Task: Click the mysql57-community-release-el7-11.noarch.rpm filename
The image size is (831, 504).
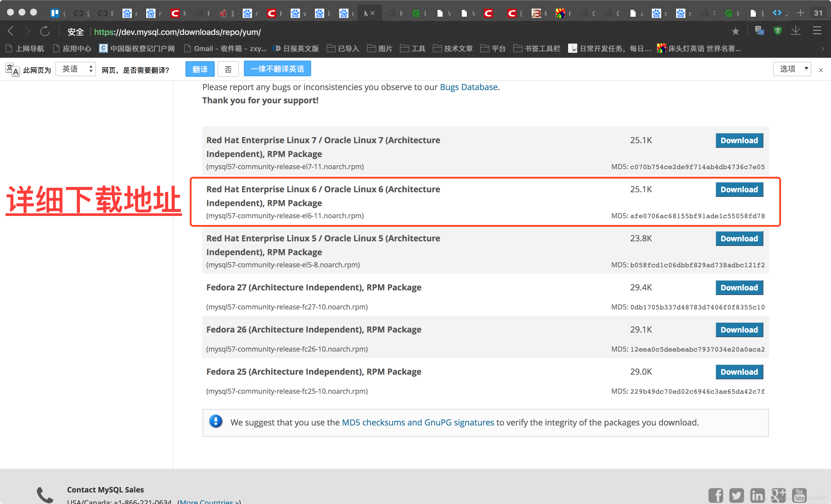Action: (x=285, y=167)
